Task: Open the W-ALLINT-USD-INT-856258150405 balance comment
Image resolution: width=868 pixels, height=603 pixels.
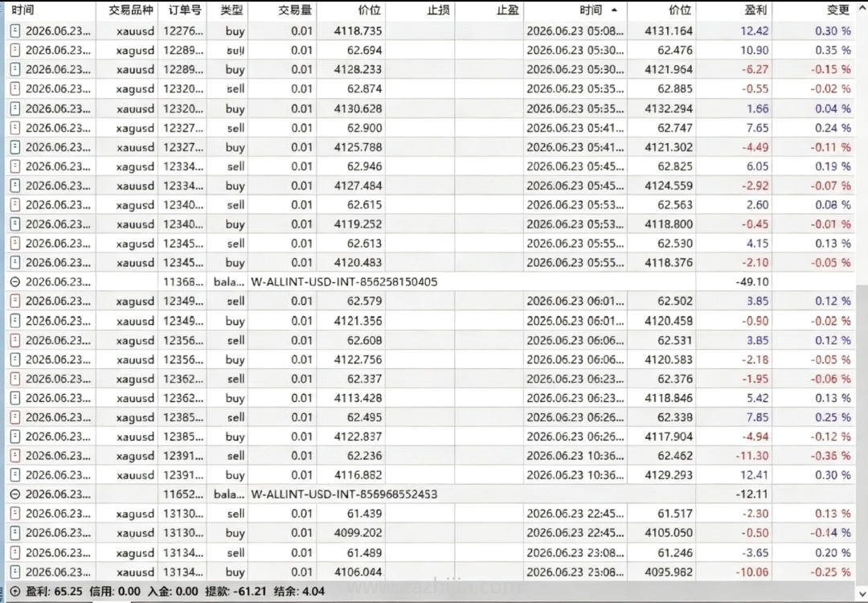Action: pos(344,282)
